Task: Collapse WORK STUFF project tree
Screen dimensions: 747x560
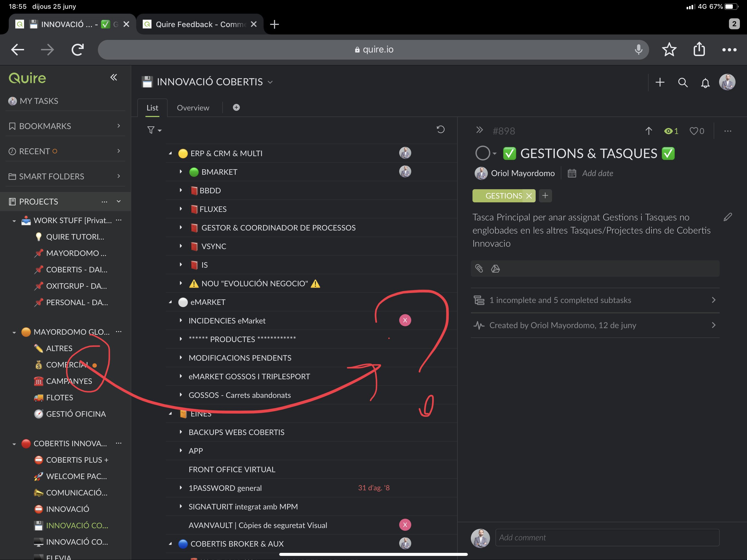Action: pos(14,221)
